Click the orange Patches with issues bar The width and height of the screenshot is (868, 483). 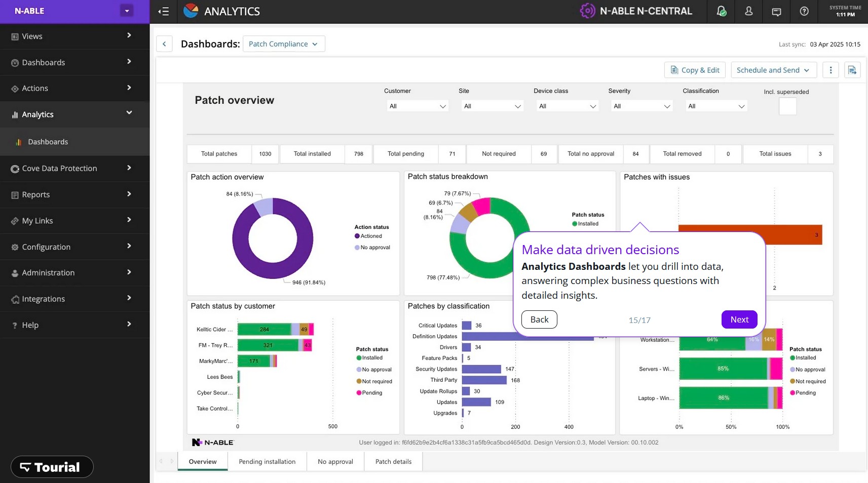click(x=750, y=235)
